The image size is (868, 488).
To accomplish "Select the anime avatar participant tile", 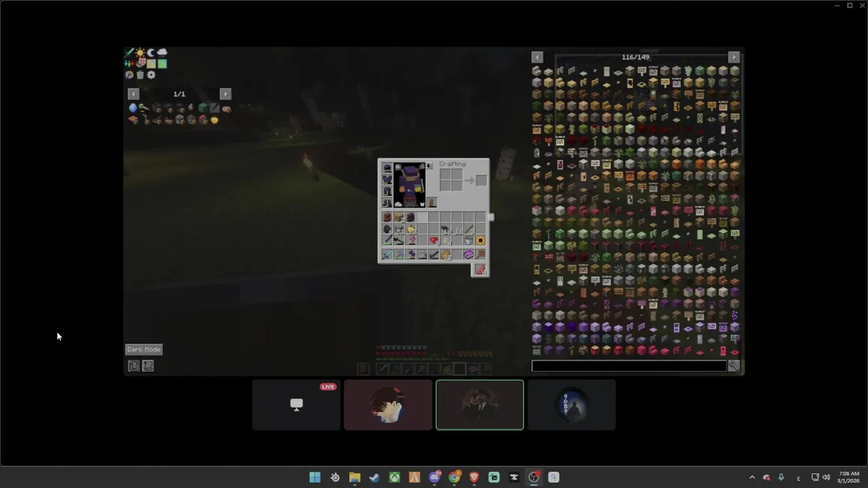I will pos(388,405).
